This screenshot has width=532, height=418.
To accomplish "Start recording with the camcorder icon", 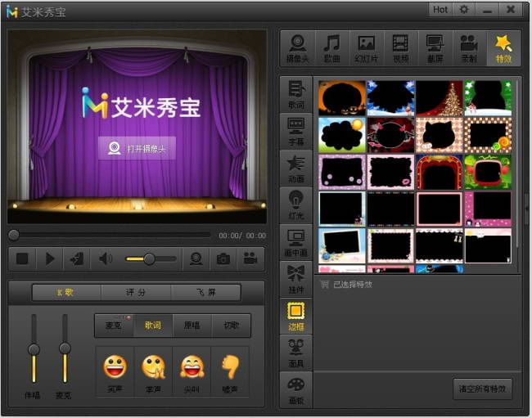I will click(x=250, y=259).
